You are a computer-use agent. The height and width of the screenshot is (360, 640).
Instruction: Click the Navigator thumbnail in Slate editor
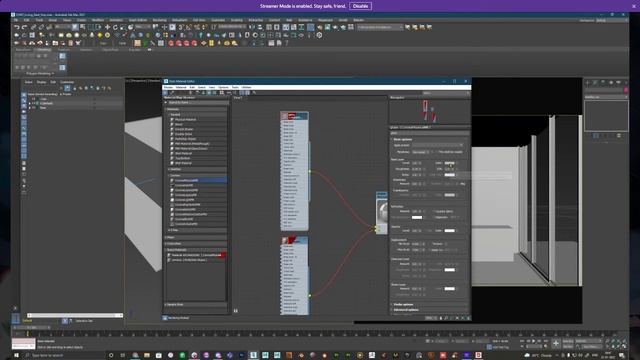pos(429,111)
